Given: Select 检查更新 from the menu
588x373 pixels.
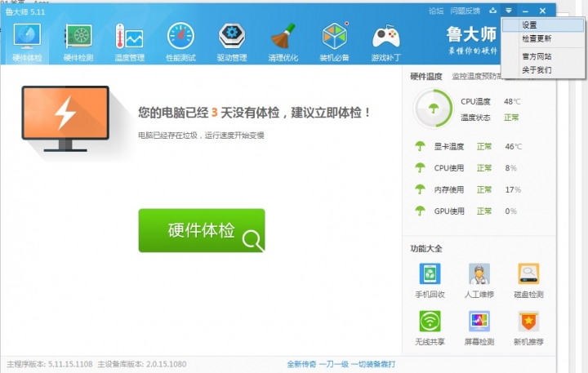Looking at the screenshot, I should point(542,38).
